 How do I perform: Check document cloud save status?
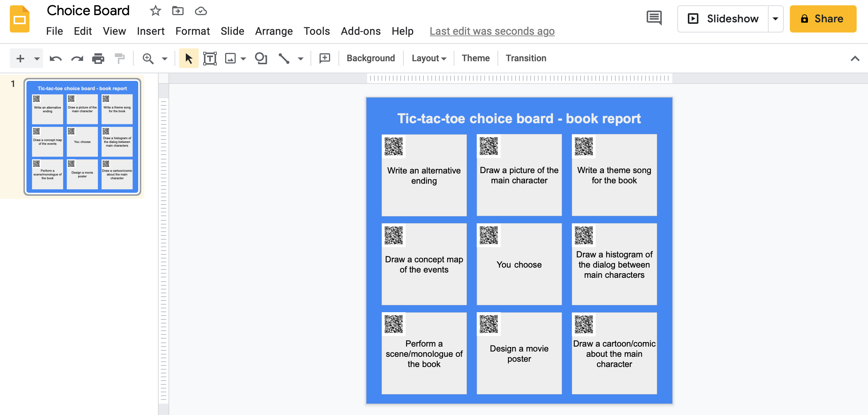[201, 11]
